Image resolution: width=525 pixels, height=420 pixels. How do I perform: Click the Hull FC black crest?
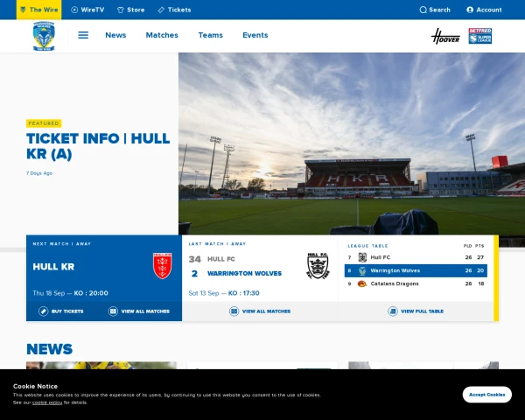tap(318, 266)
